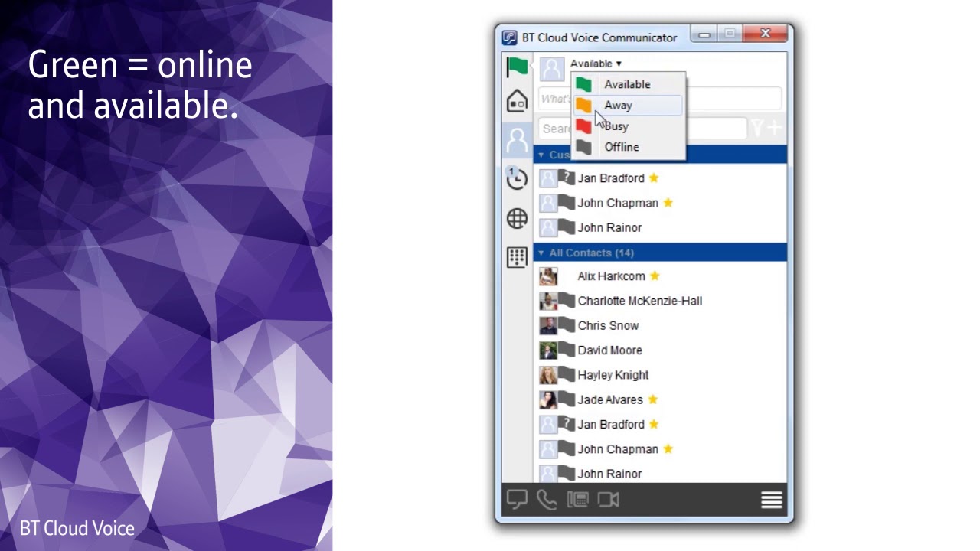Click the BT Cloud Voice Communicator title bar logo

click(509, 37)
